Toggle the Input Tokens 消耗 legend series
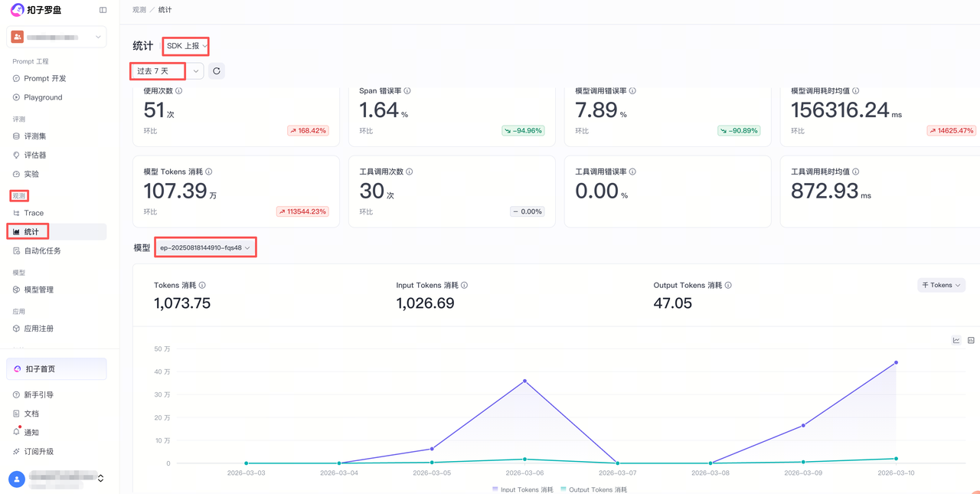This screenshot has width=980, height=494. pyautogui.click(x=522, y=489)
